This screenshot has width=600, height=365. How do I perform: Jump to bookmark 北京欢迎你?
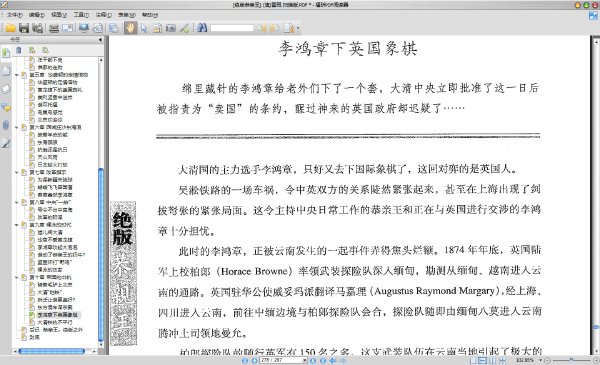50,120
